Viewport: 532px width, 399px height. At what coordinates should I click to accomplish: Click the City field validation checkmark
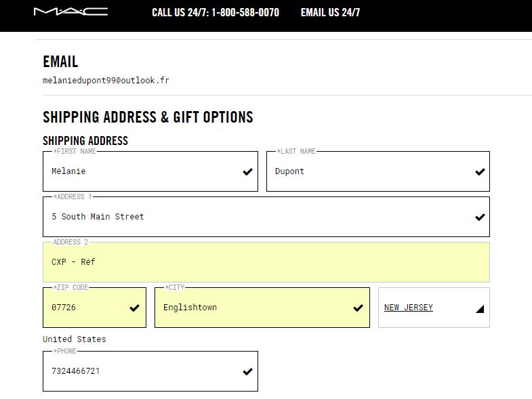click(359, 308)
